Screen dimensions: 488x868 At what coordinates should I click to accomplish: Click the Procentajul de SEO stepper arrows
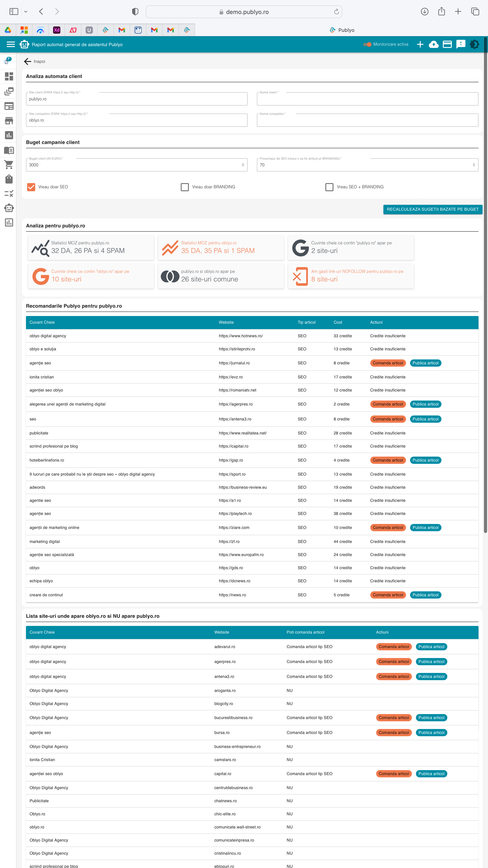474,165
